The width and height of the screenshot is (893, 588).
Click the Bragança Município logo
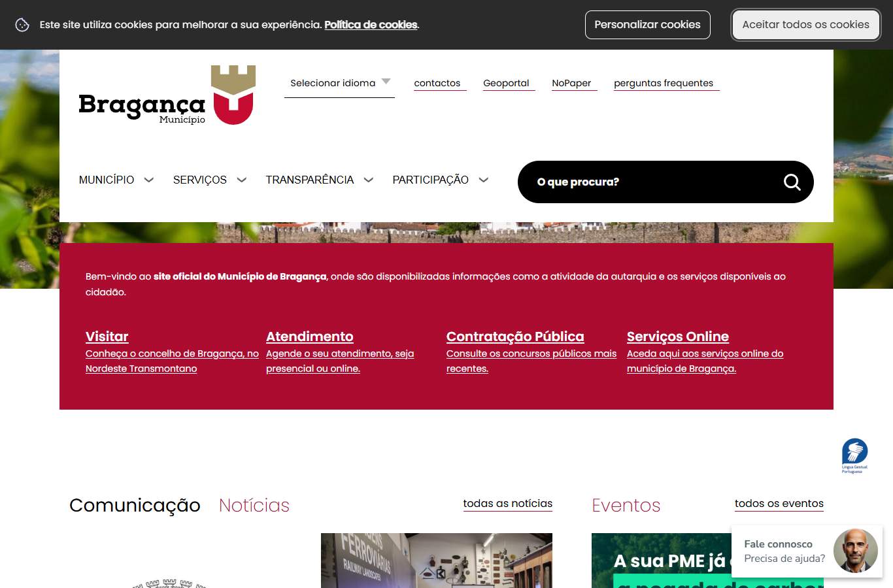point(167,95)
